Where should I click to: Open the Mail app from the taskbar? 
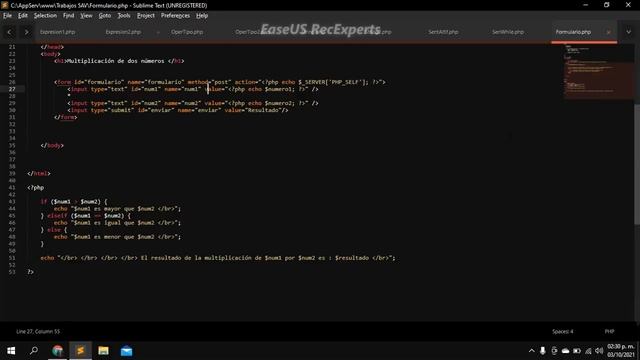point(127,351)
